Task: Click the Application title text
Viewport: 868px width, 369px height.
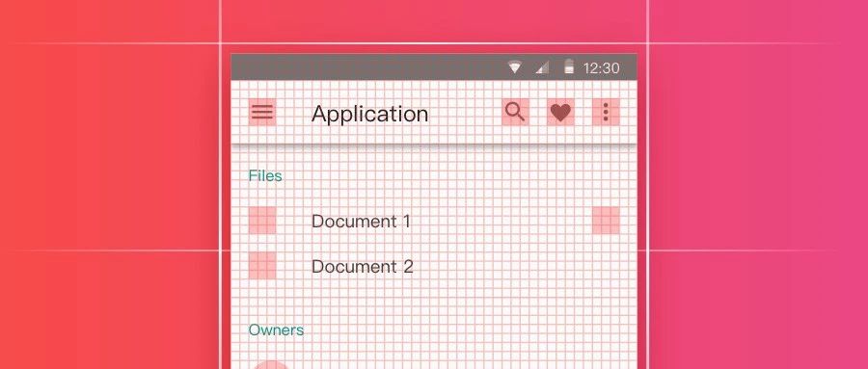Action: (x=369, y=114)
